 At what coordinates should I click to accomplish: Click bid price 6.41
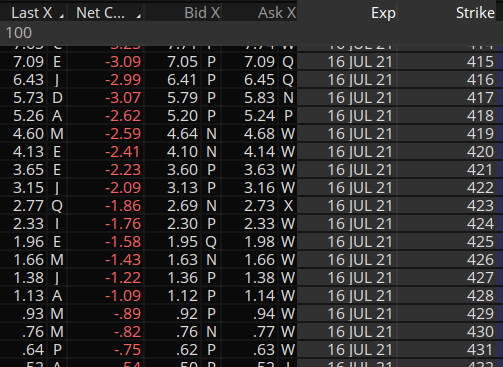[182, 80]
